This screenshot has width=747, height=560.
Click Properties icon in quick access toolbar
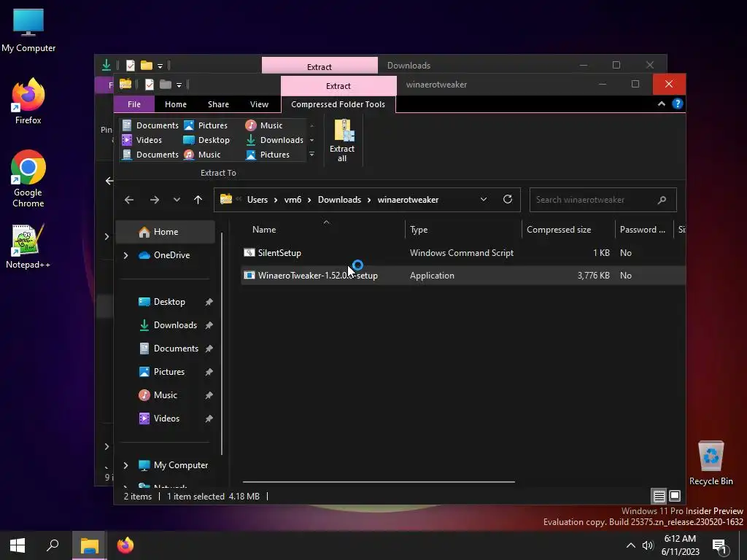149,85
